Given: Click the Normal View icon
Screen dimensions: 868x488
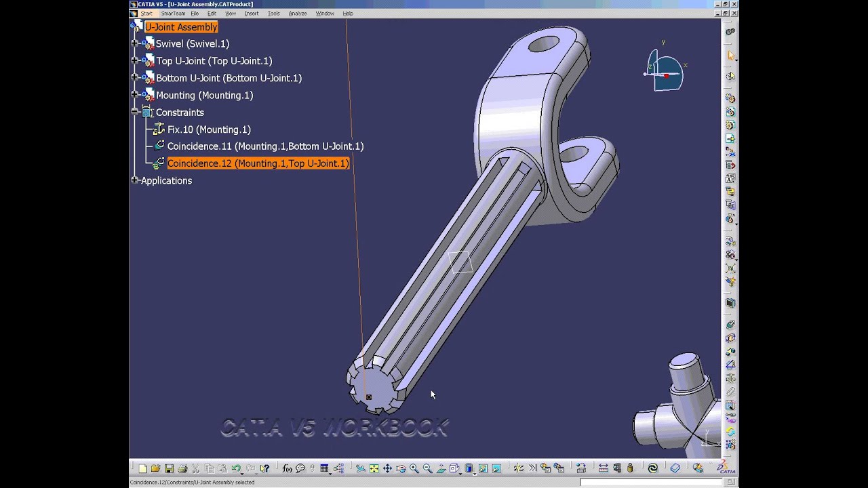Looking at the screenshot, I should click(x=441, y=468).
